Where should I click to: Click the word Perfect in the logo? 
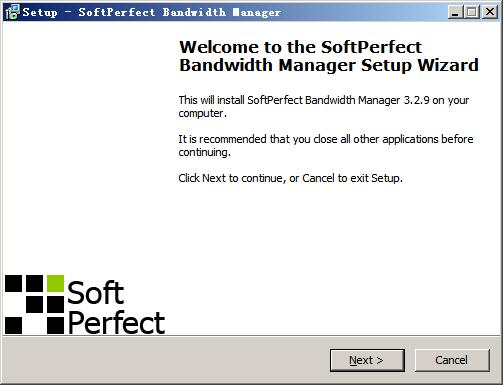point(116,322)
